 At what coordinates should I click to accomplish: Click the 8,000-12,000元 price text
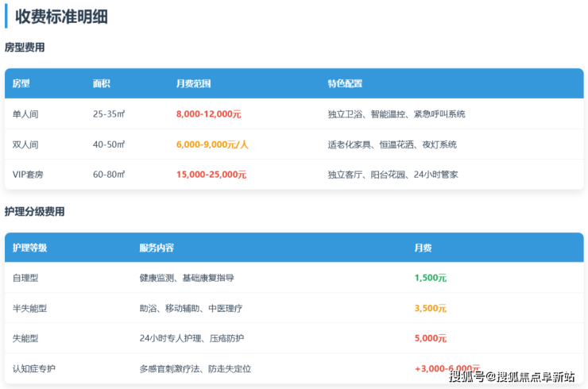(208, 114)
